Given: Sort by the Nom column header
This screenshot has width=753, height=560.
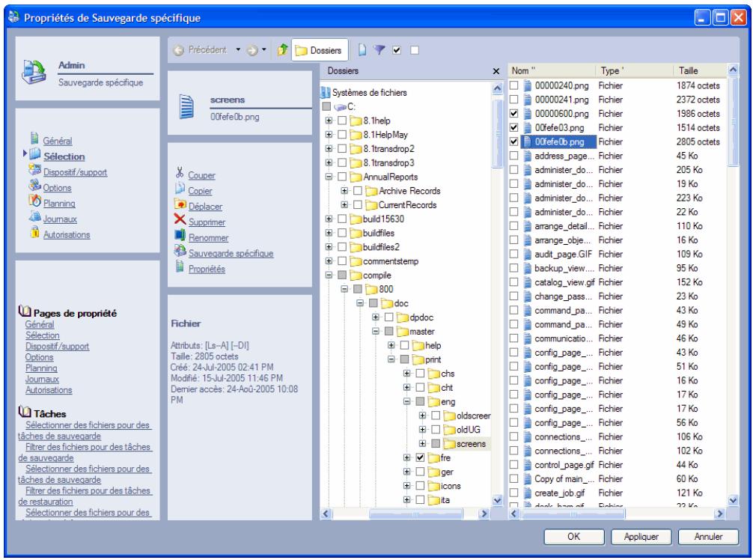Looking at the screenshot, I should click(552, 70).
